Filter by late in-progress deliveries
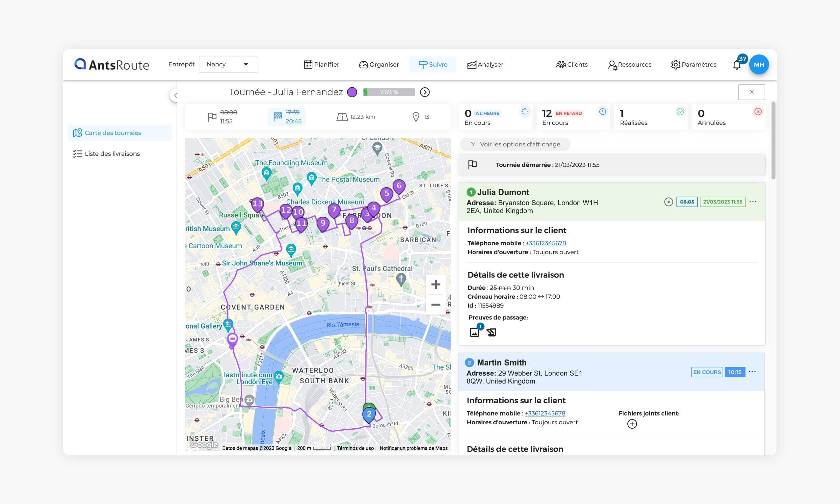This screenshot has width=840, height=504. click(x=573, y=117)
